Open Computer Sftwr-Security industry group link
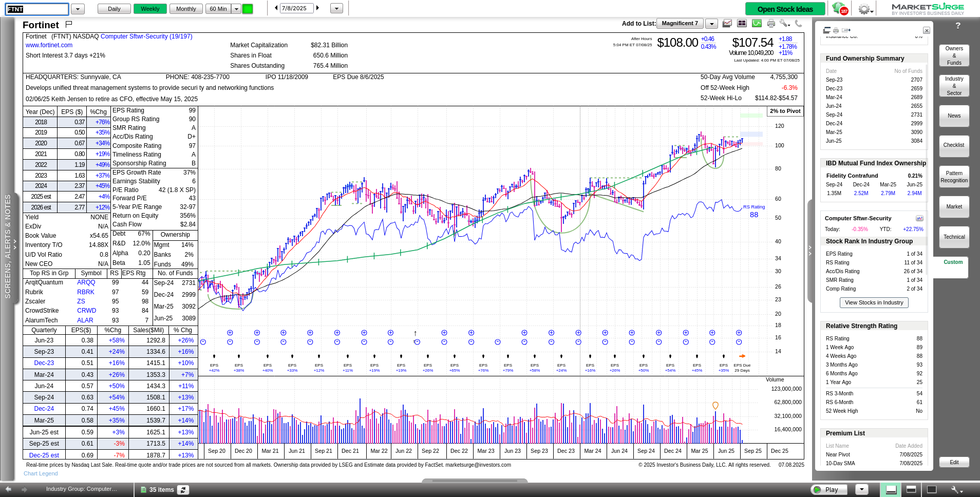Image resolution: width=980 pixels, height=497 pixels. click(146, 36)
